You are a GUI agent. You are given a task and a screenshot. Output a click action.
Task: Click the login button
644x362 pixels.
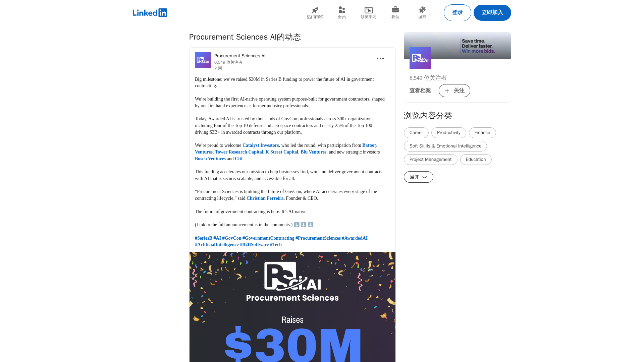click(x=457, y=13)
